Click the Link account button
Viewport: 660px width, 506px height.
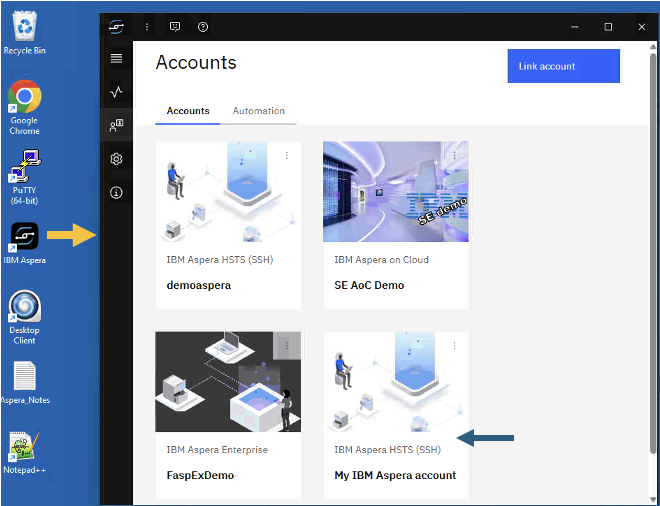coord(564,66)
